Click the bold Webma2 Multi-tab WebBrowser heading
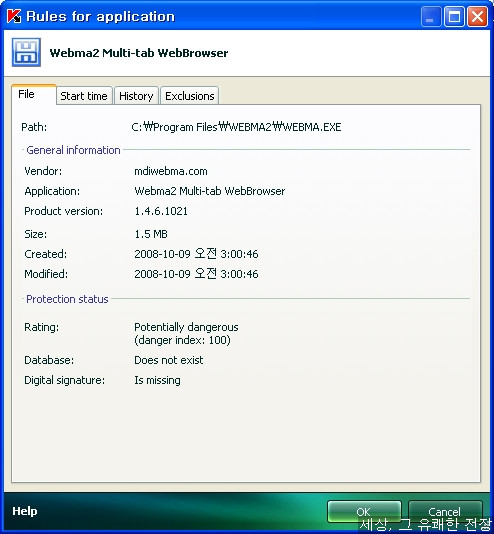Screen dimensions: 494x534 (139, 53)
